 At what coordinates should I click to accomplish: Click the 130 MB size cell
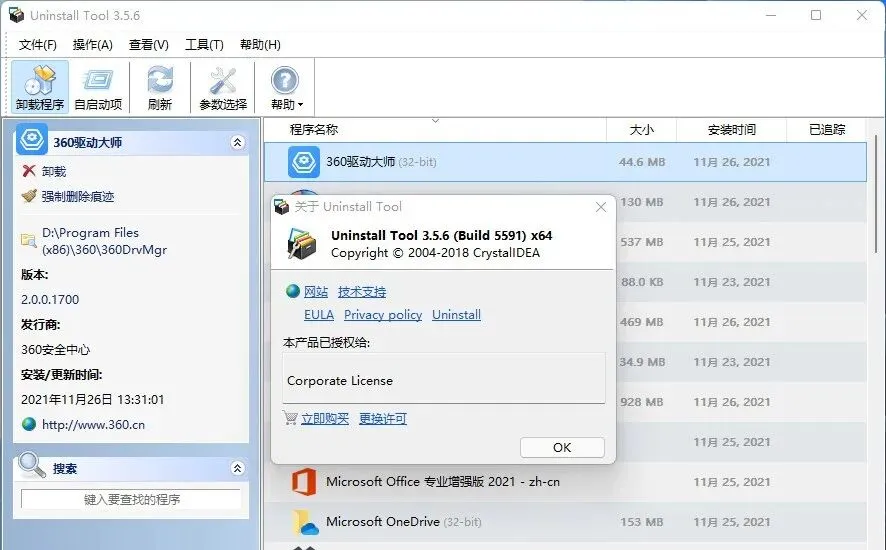pyautogui.click(x=642, y=202)
